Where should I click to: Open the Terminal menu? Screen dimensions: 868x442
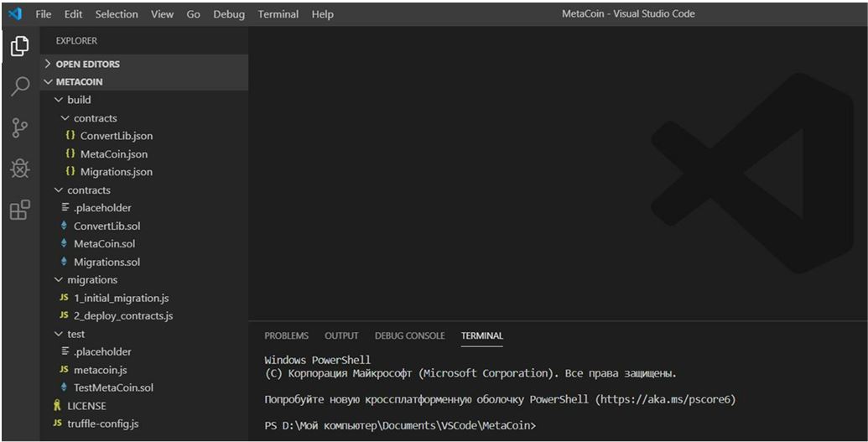[278, 14]
